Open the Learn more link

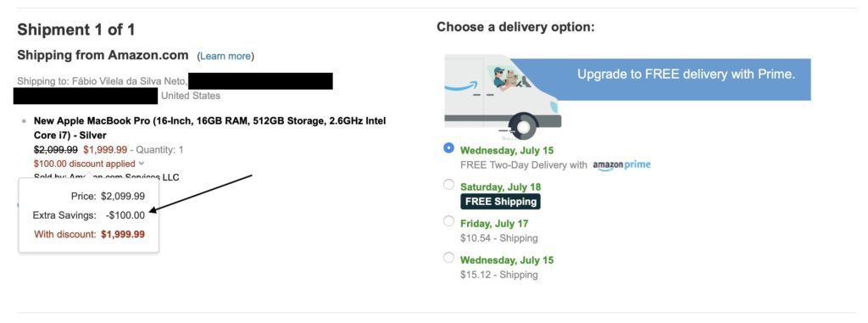225,56
